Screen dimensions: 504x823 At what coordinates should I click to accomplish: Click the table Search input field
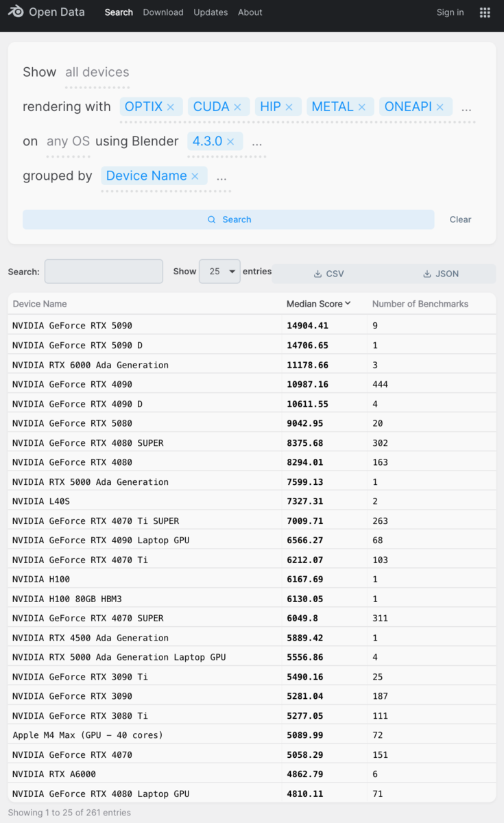click(x=104, y=272)
